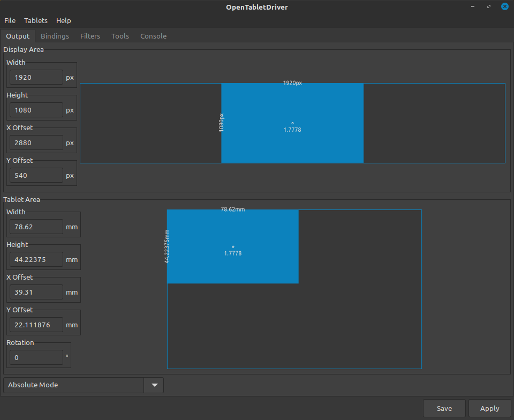Click the Display Area Width field
The height and width of the screenshot is (420, 514).
36,77
